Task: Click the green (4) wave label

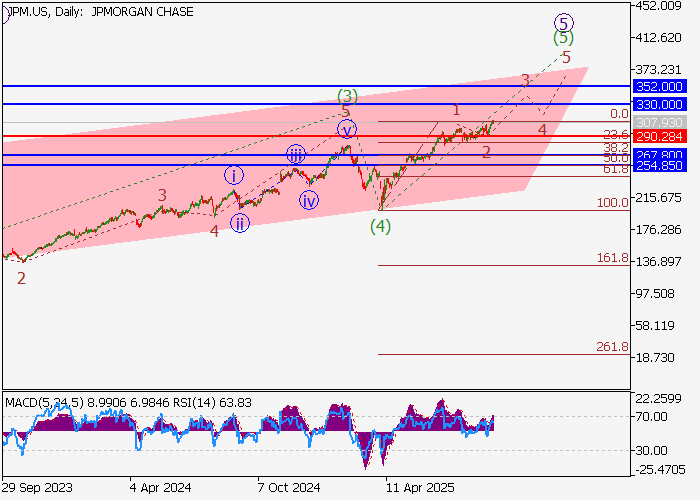Action: point(380,226)
